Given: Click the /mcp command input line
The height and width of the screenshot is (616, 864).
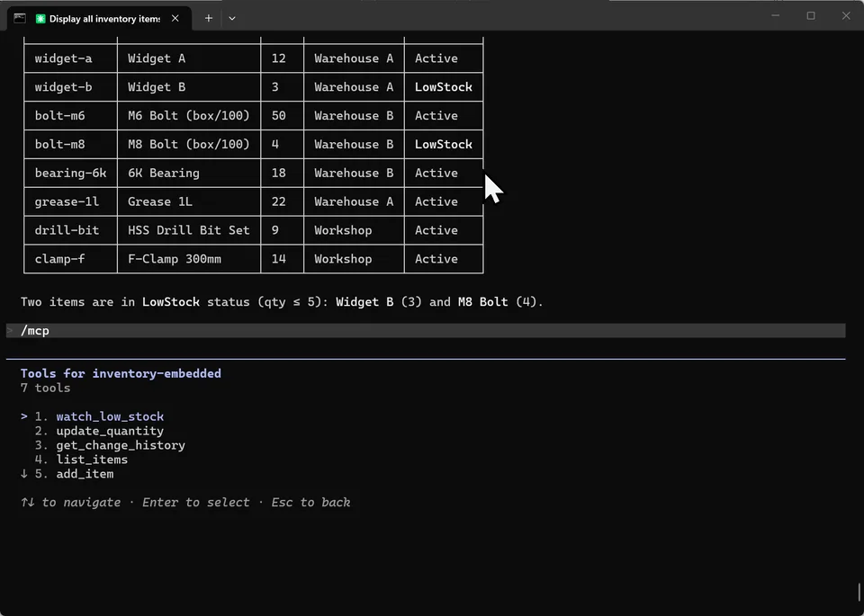Looking at the screenshot, I should (x=426, y=330).
